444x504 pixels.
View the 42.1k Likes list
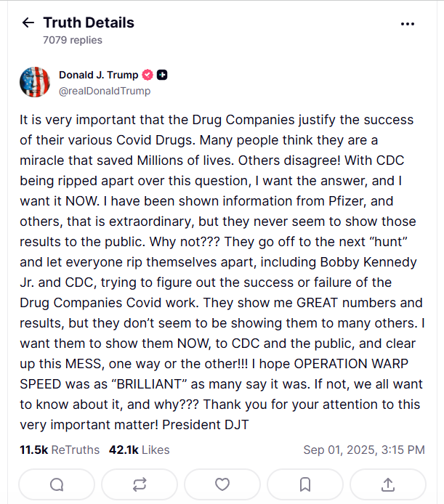139,450
